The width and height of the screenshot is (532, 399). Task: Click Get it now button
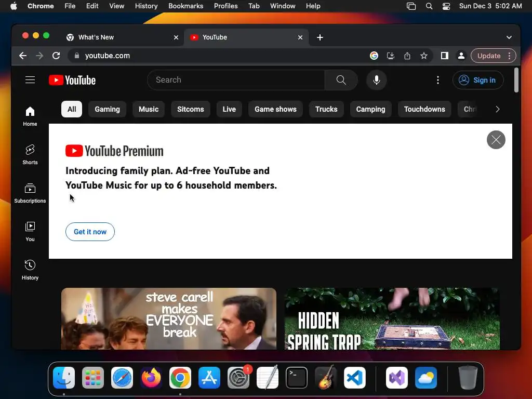90,232
